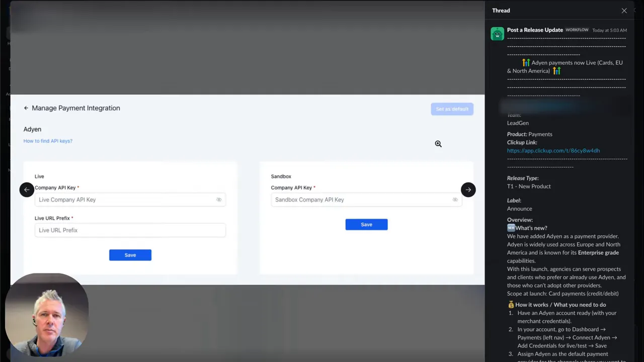
Task: Click the WORKFLOW badge beside Post a Release Update
Action: [577, 30]
